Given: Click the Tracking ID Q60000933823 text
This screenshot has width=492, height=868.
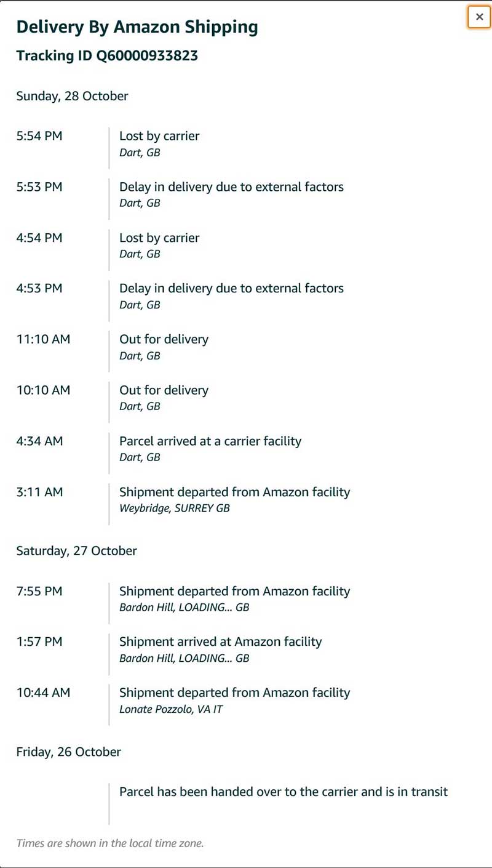Looking at the screenshot, I should 107,56.
